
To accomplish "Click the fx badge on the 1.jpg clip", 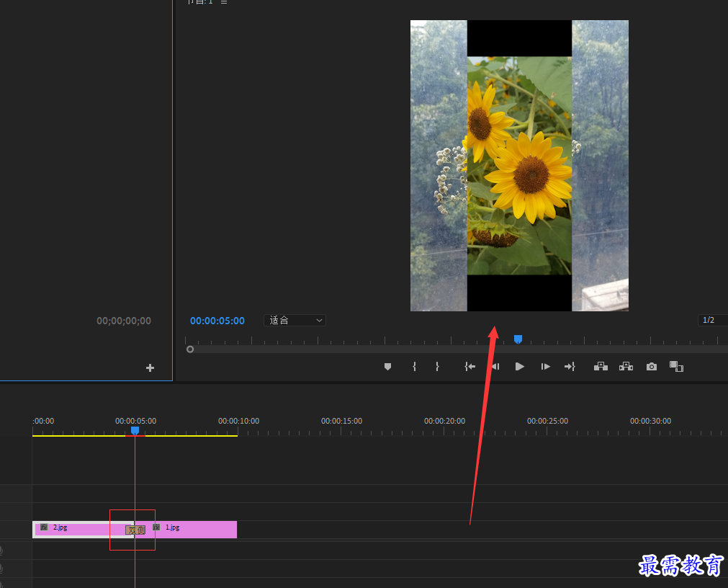I will coord(156,527).
